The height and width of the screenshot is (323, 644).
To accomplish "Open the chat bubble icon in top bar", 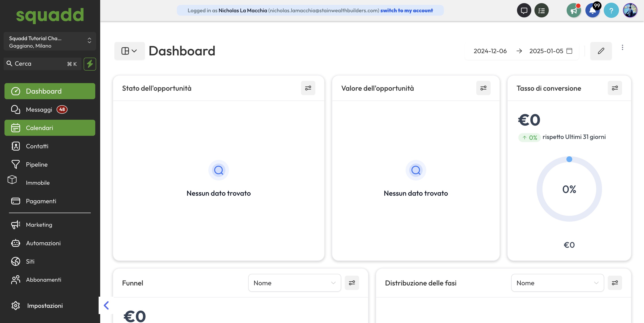I will click(x=524, y=10).
